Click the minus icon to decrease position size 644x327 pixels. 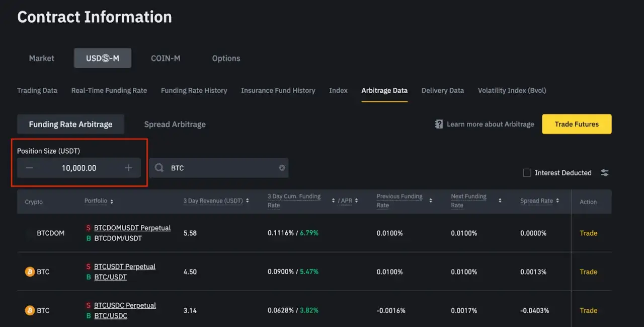(29, 168)
